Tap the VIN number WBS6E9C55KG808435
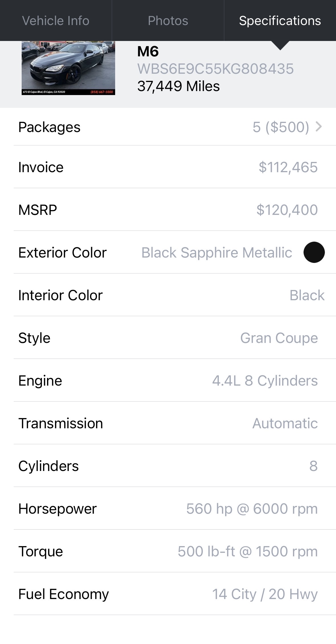This screenshot has width=336, height=644. click(215, 69)
